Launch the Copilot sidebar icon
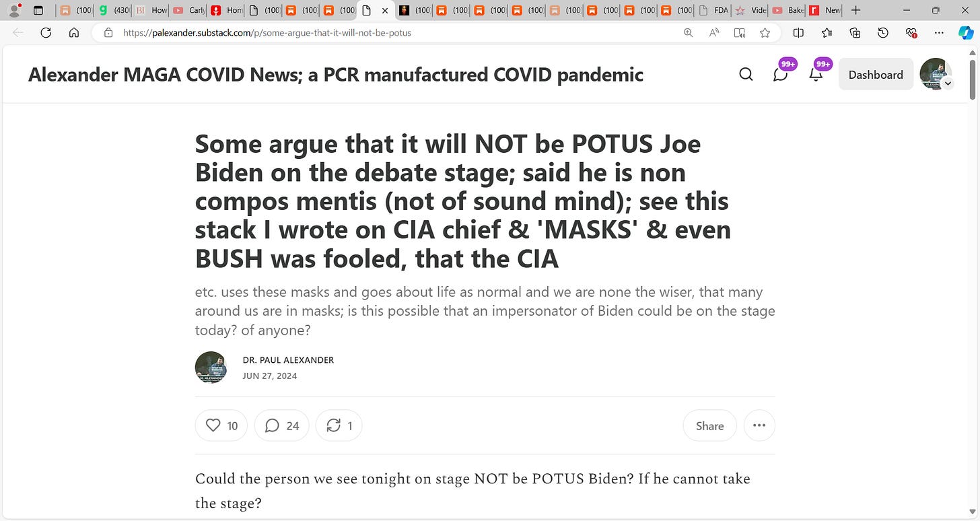The image size is (980, 521). pos(965,32)
